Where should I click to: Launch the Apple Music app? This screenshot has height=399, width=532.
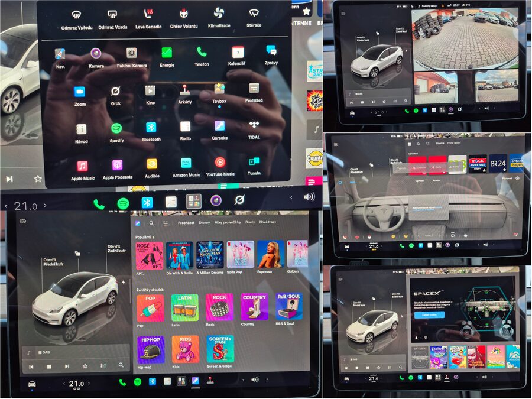pos(82,166)
